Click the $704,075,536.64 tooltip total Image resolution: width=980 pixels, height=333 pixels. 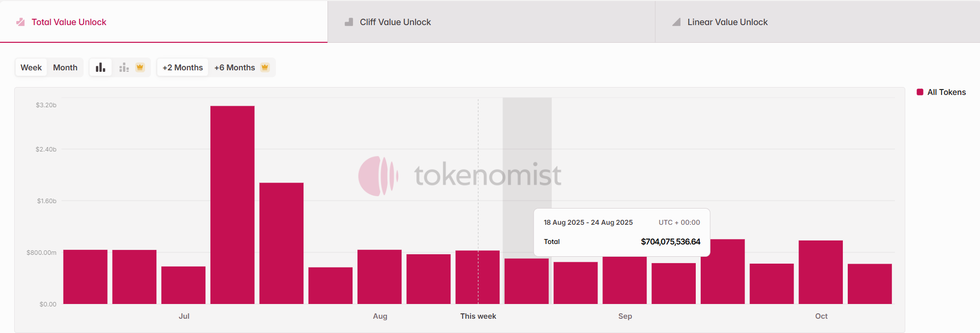tap(671, 242)
